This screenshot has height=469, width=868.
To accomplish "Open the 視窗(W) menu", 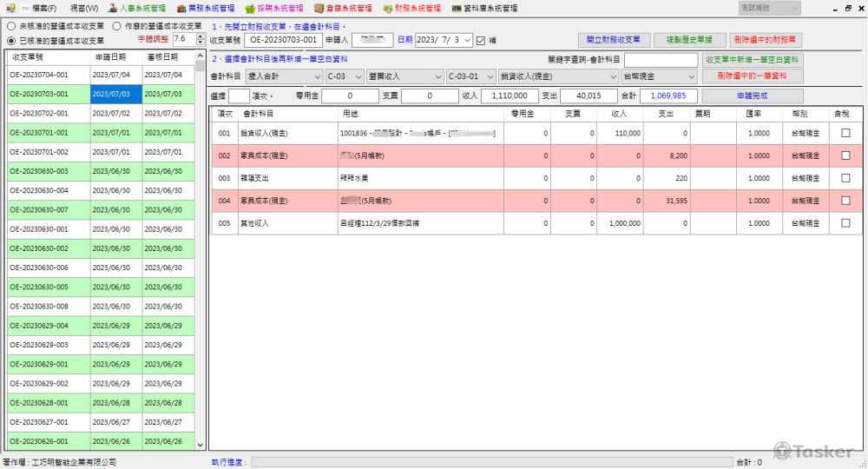I will click(84, 8).
